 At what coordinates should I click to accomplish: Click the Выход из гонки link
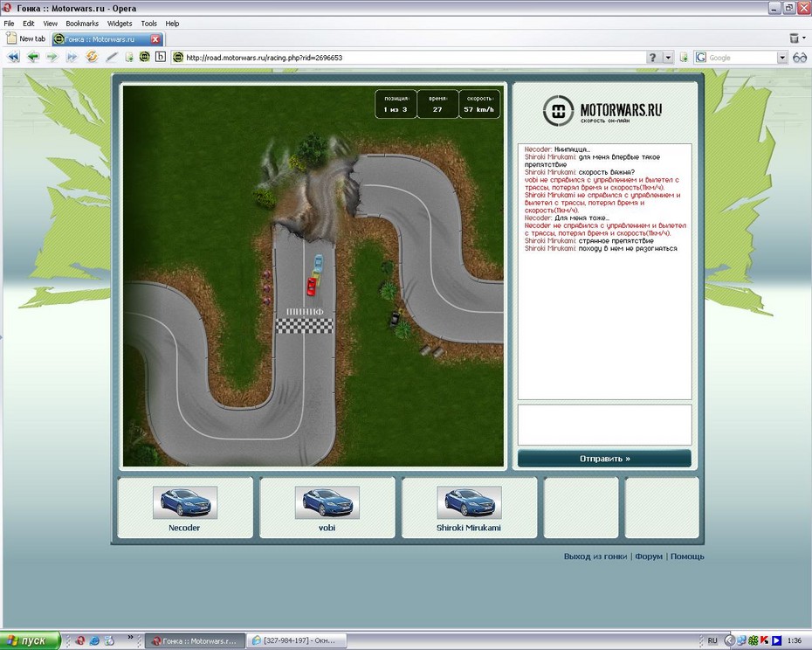pos(595,557)
